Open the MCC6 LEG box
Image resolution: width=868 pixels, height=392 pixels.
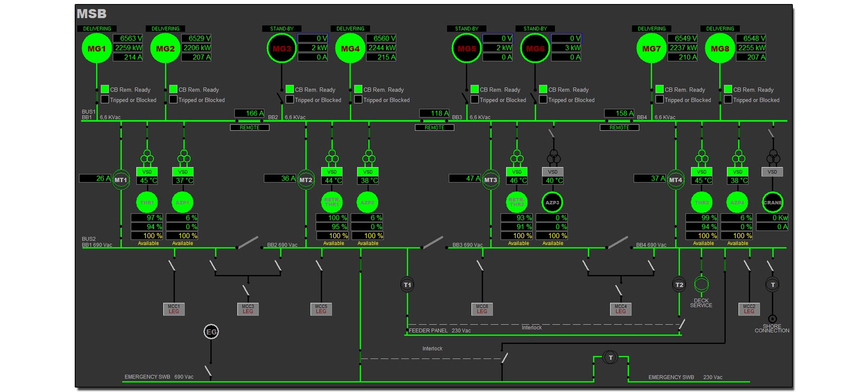pyautogui.click(x=482, y=309)
